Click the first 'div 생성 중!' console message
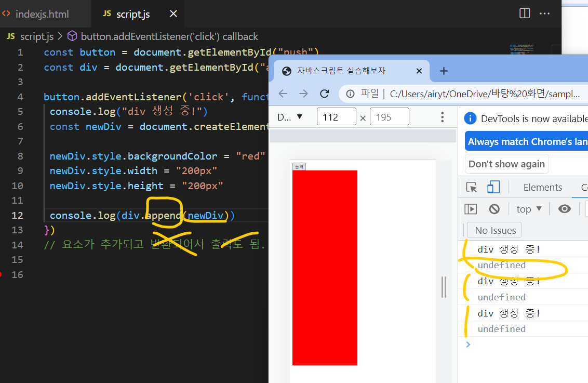The image size is (588, 383). tap(509, 249)
